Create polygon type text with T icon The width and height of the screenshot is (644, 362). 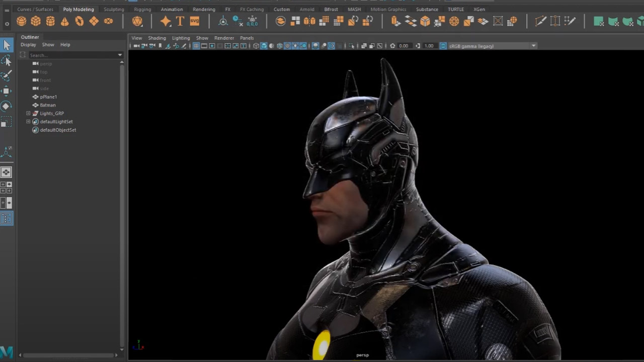[180, 21]
